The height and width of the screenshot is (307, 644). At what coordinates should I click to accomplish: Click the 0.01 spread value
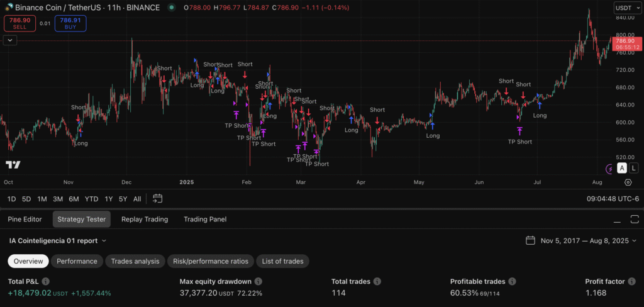(45, 23)
